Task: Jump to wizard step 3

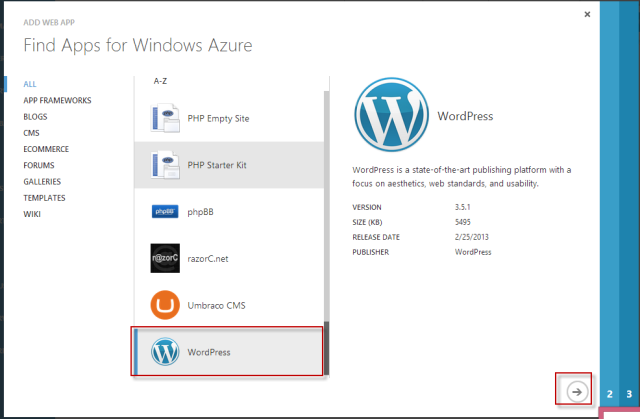Action: [629, 394]
